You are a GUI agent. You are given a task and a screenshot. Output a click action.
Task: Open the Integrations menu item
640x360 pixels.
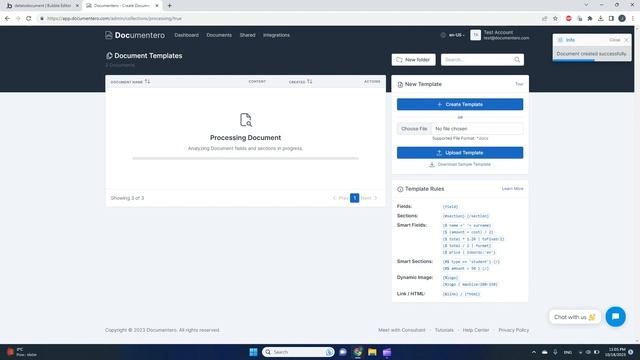(276, 35)
